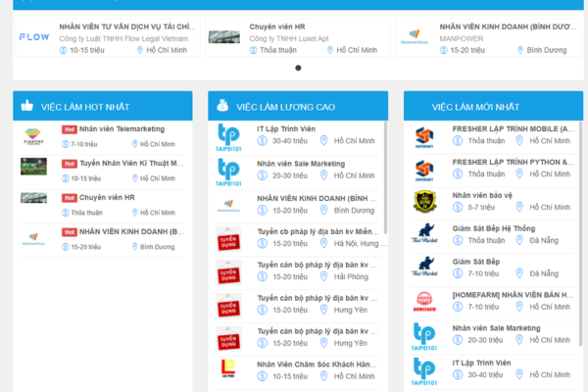
Task: Click the thumbs-up icon in Việc Làm Hot Nhất
Action: 27,106
